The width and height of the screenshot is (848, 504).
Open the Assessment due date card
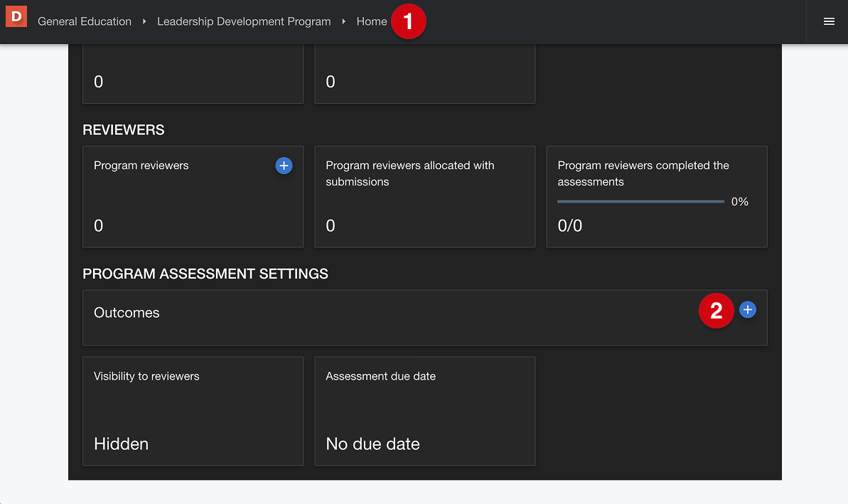coord(425,411)
